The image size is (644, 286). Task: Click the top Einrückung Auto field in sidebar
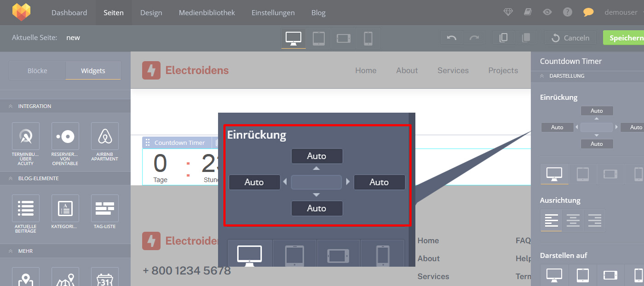(x=597, y=111)
